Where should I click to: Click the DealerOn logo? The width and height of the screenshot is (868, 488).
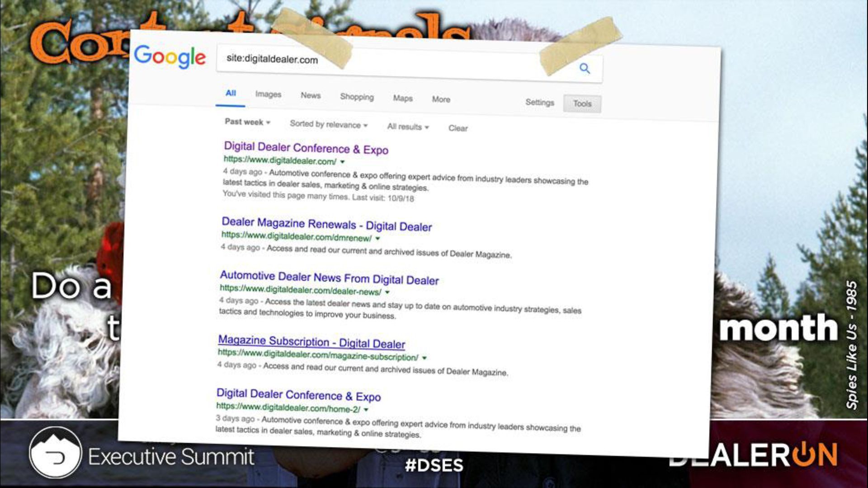click(x=753, y=454)
